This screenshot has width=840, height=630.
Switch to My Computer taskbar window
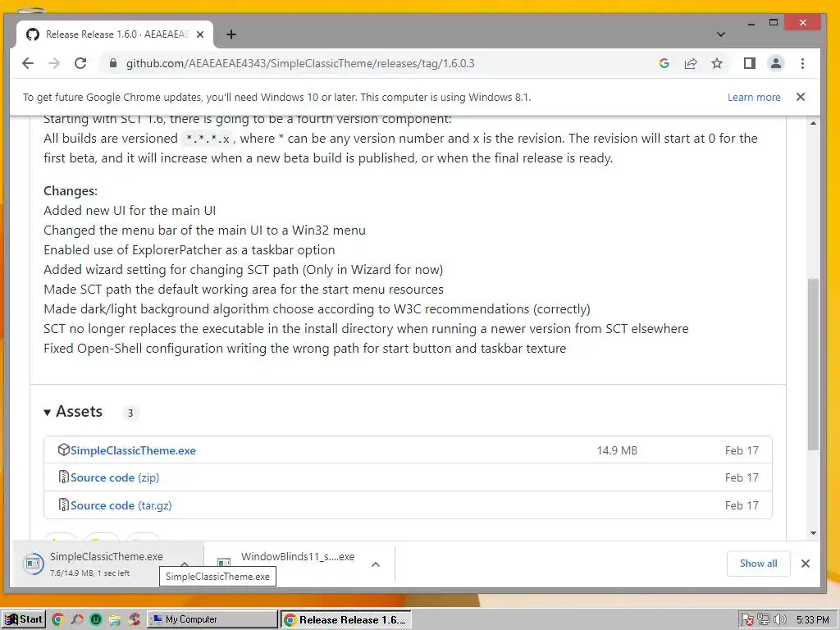pyautogui.click(x=212, y=619)
